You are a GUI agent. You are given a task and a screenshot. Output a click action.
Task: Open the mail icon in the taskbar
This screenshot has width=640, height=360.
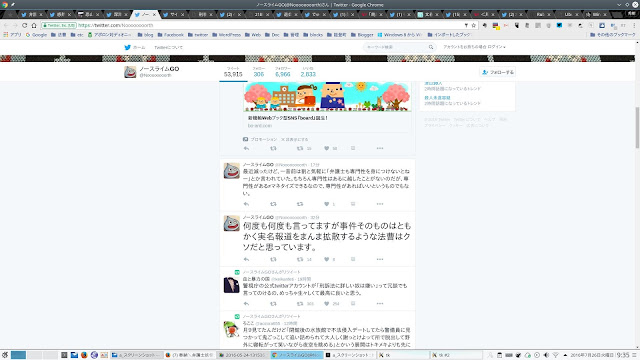point(74,355)
